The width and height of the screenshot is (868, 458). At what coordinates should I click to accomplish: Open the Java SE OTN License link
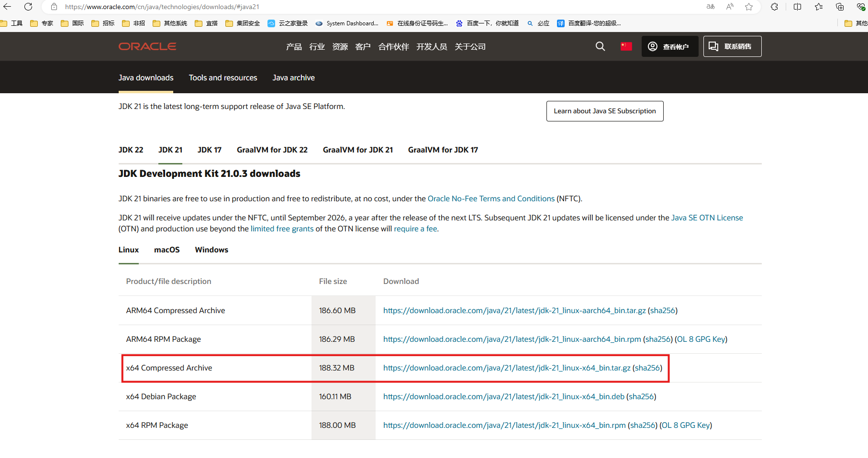707,218
